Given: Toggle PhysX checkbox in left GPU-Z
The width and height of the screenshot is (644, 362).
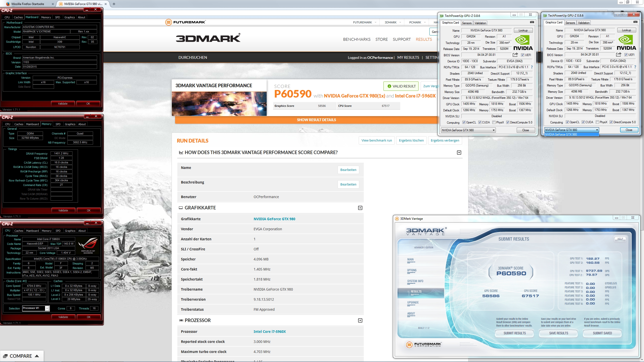Looking at the screenshot, I should click(x=494, y=122).
